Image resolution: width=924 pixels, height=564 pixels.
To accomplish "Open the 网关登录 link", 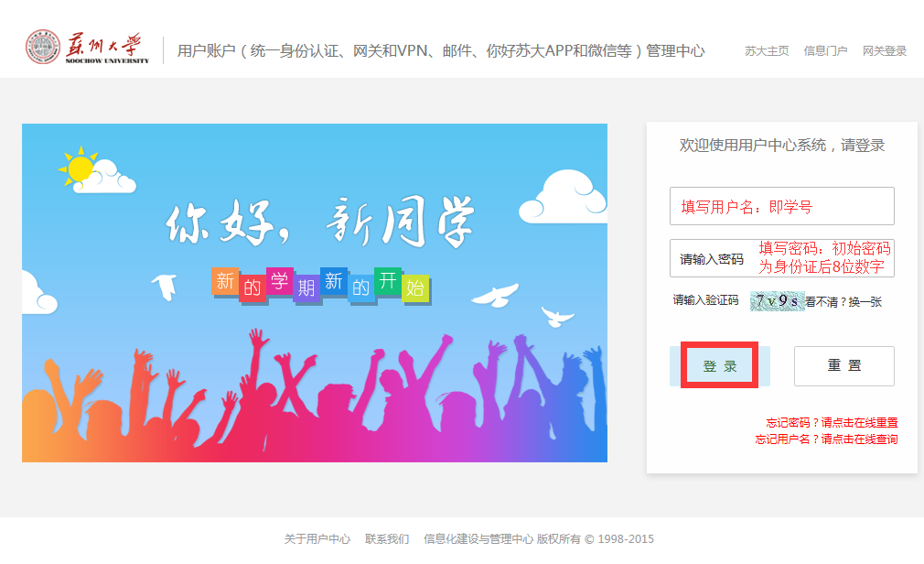I will tap(885, 51).
